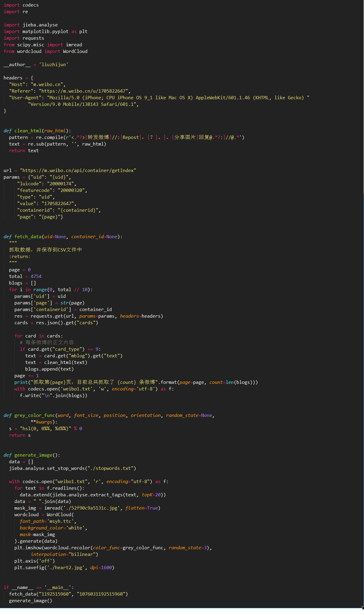Image resolution: width=364 pixels, height=615 pixels.
Task: Click the 'import requests' line
Action: [x=24, y=38]
